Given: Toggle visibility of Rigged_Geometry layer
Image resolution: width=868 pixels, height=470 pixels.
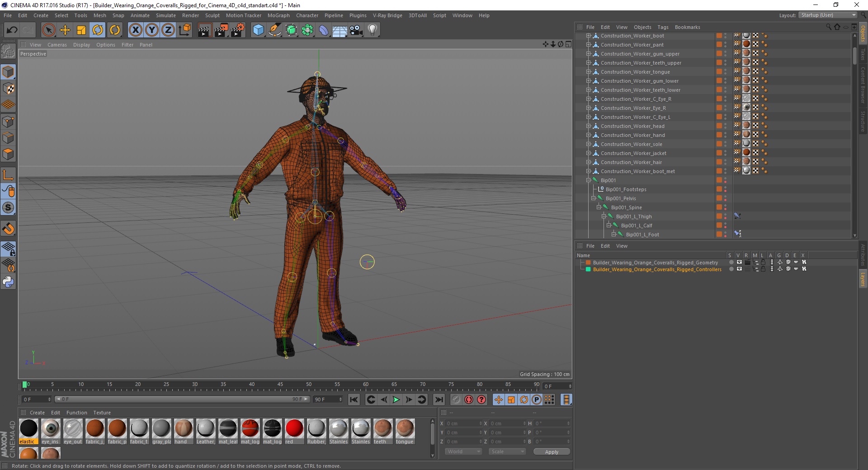Looking at the screenshot, I should (x=739, y=262).
